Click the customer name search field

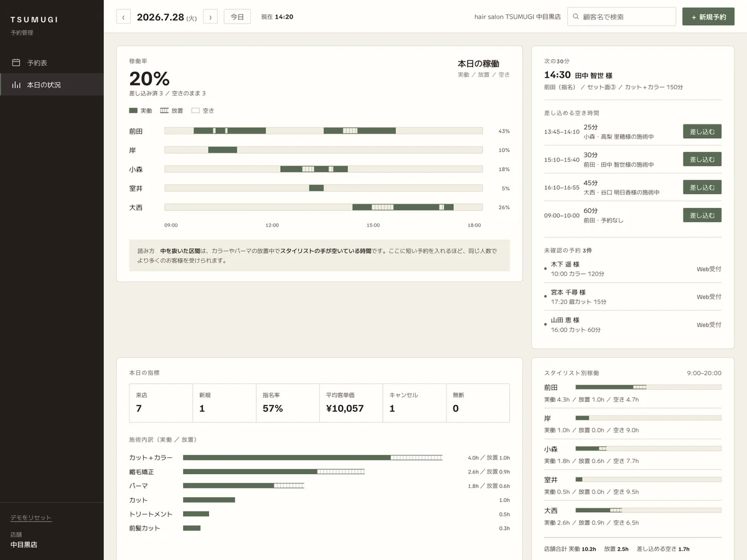tap(621, 17)
